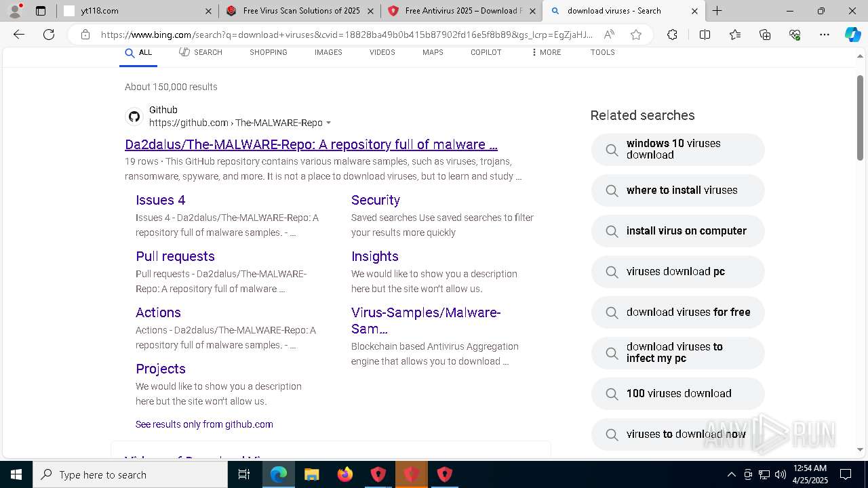This screenshot has width=868, height=488.
Task: Select the COPILOT tab
Action: pos(486,52)
